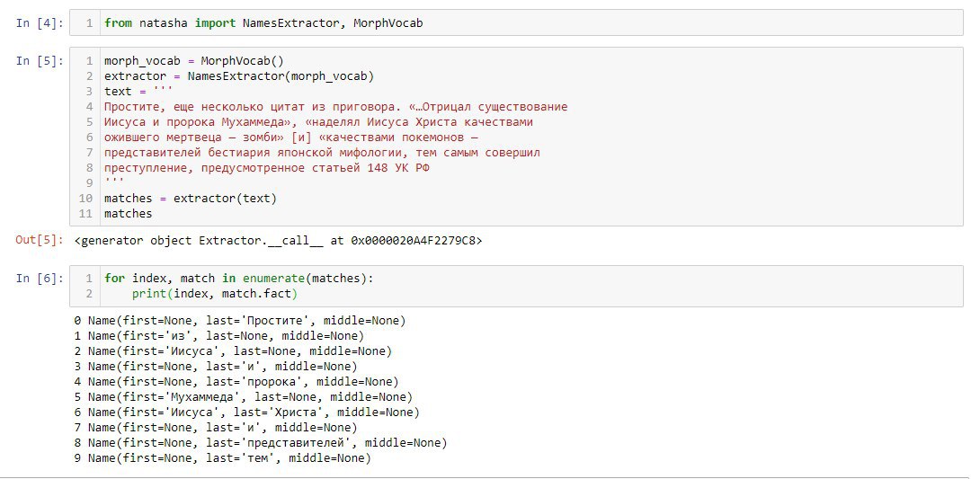Click output row 5 with first='Мухаммеда'
This screenshot has height=479, width=980.
[x=243, y=396]
